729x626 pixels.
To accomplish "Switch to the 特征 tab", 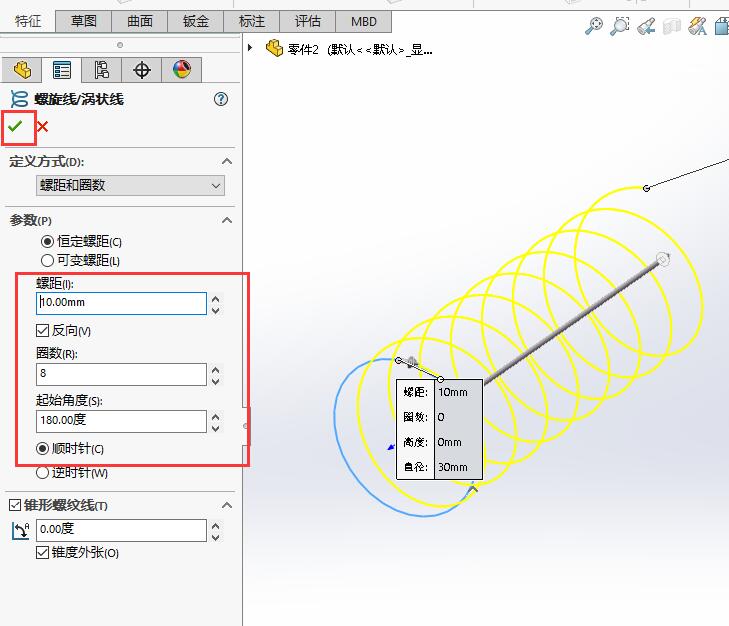I will click(28, 21).
